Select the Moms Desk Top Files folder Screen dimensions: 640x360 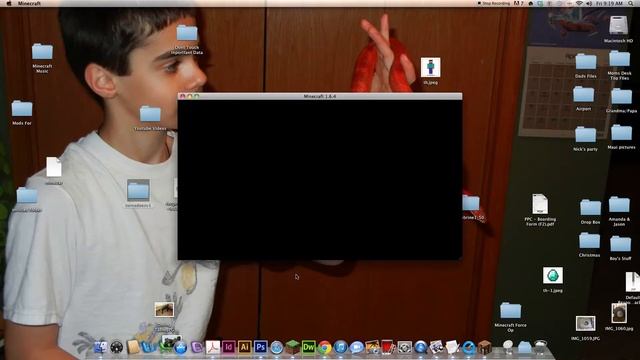[620, 59]
